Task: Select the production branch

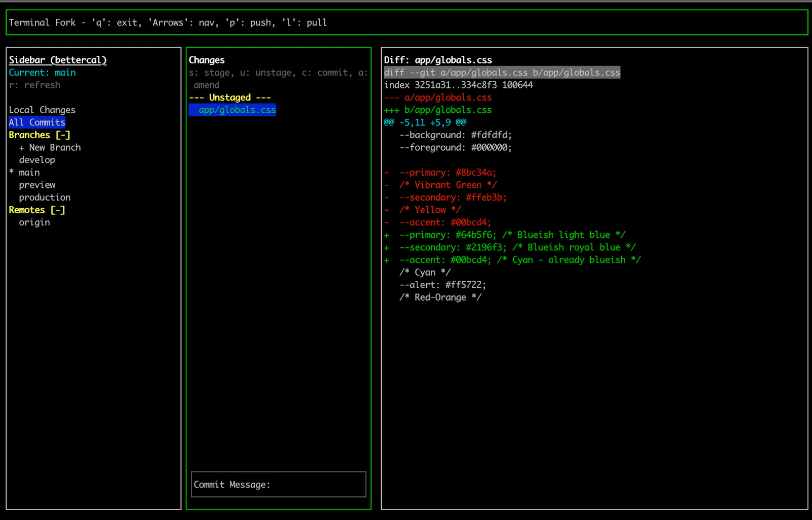Action: pos(45,198)
